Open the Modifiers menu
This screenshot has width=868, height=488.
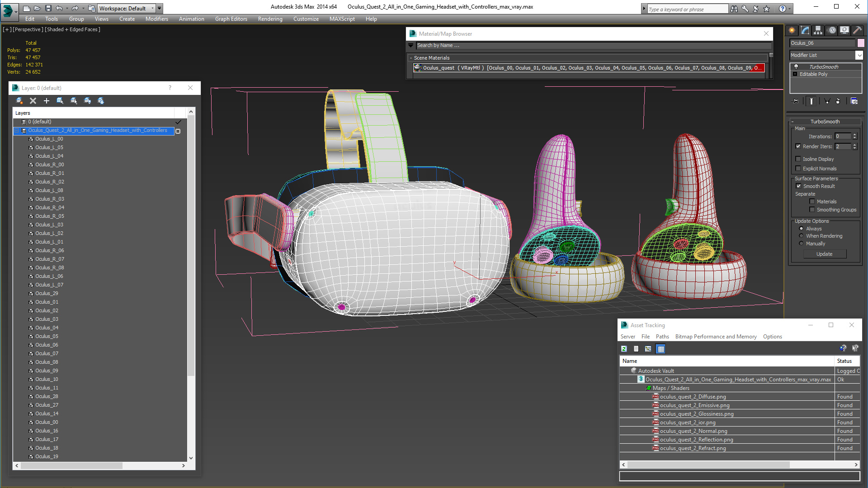coord(157,19)
